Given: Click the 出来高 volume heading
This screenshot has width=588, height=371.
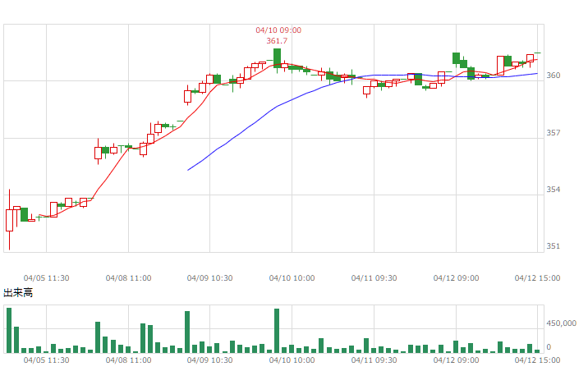Looking at the screenshot, I should (x=18, y=293).
